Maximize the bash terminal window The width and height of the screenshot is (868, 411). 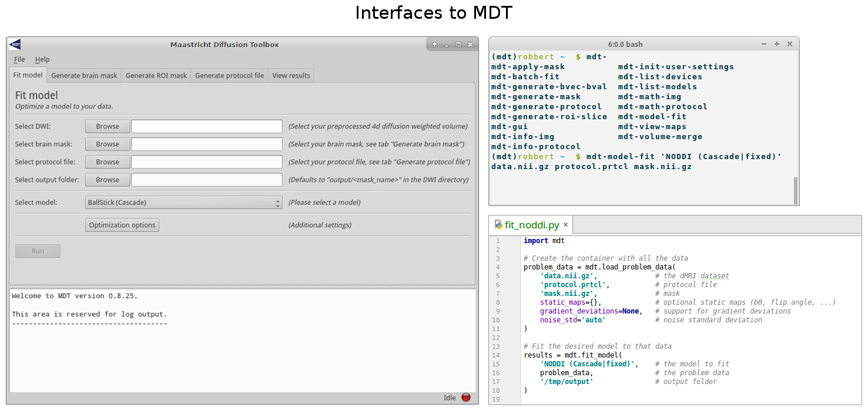(x=777, y=44)
